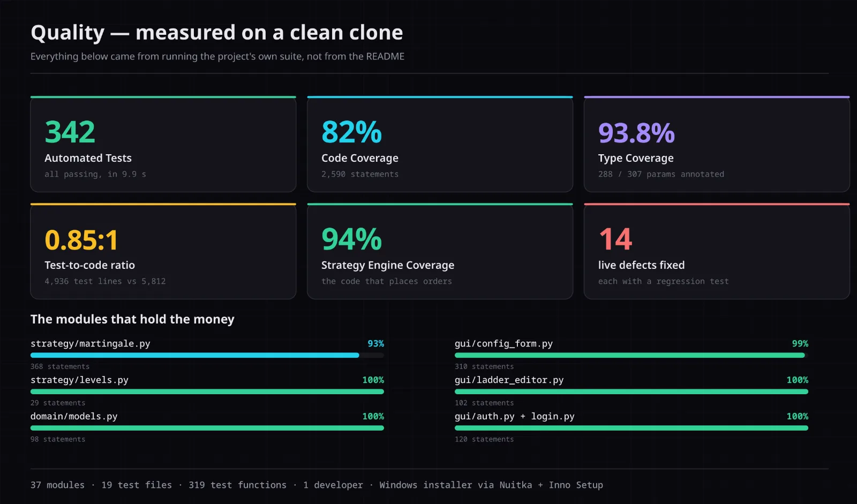Click the gui/auth.py + login.py bar
The height and width of the screenshot is (504, 857).
point(632,428)
